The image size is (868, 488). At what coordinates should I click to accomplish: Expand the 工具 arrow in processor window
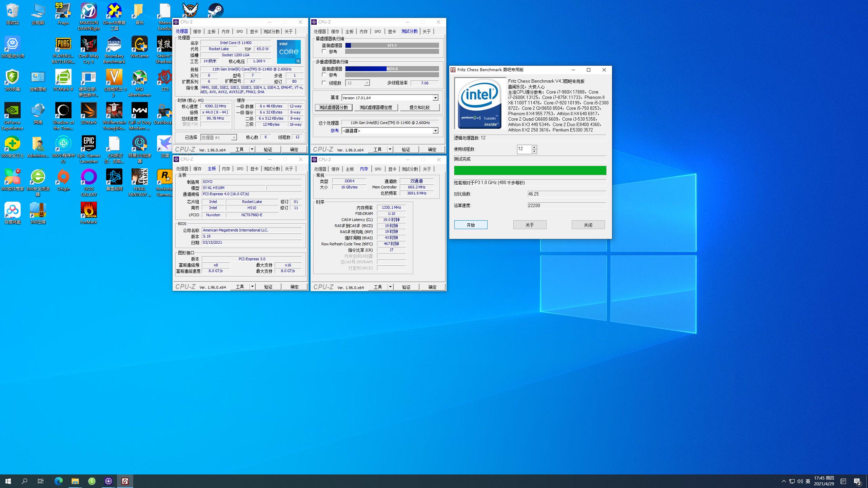coord(252,149)
